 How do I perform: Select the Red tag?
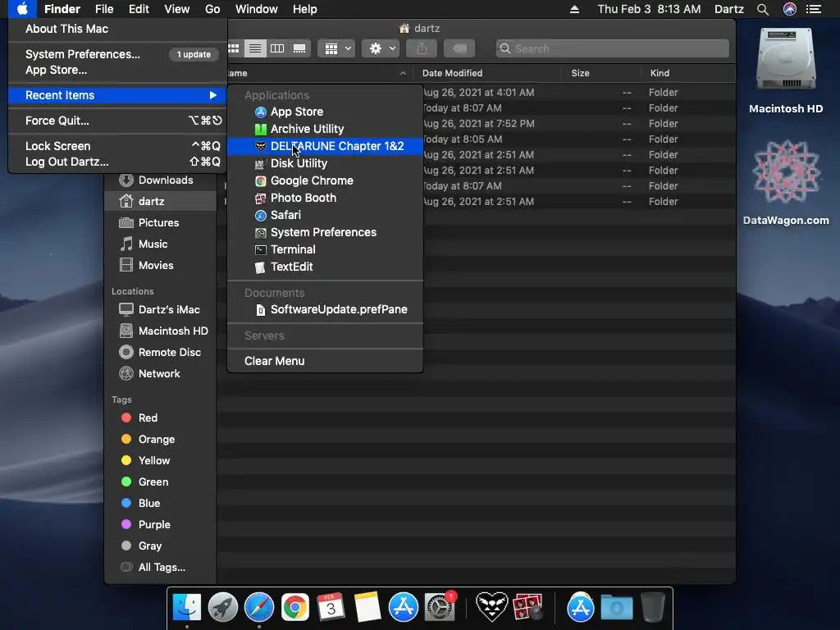tap(162, 418)
